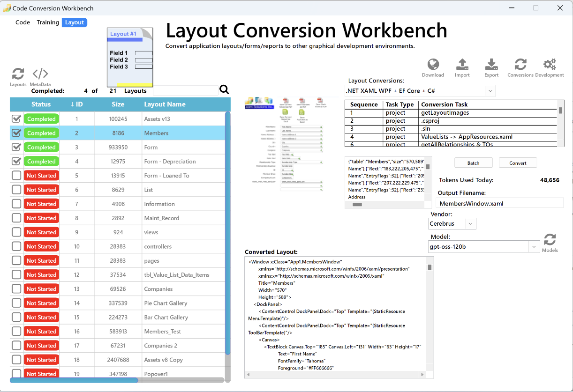Select the Pie Chart Gallery layout row
This screenshot has height=392, width=573.
tap(118, 303)
